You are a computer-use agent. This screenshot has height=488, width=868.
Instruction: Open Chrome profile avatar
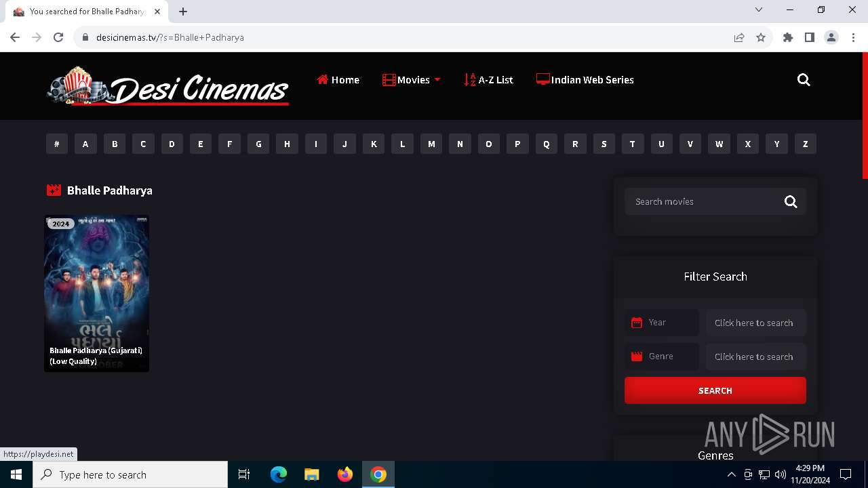pyautogui.click(x=831, y=37)
